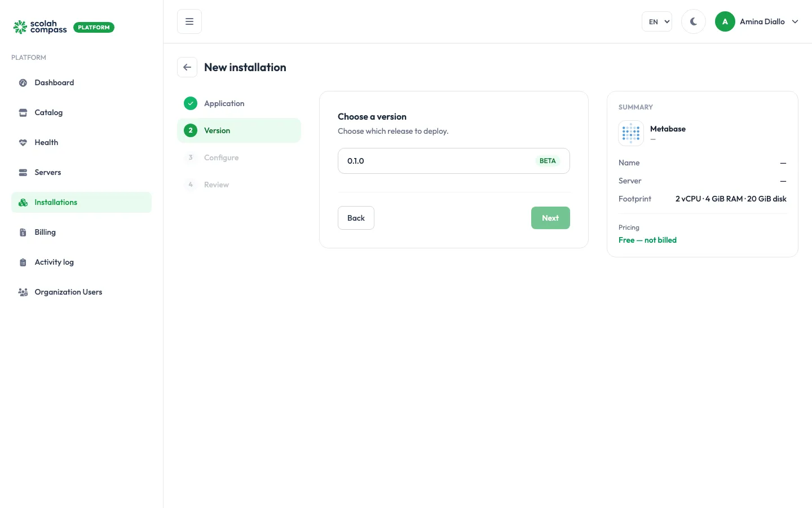Open Catalog in the sidebar
The image size is (812, 508).
(x=81, y=112)
